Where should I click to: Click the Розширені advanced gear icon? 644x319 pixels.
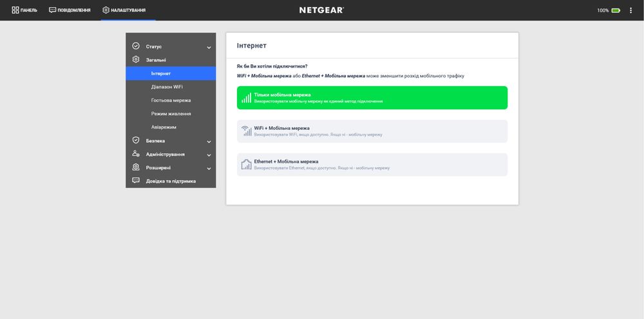pos(136,167)
